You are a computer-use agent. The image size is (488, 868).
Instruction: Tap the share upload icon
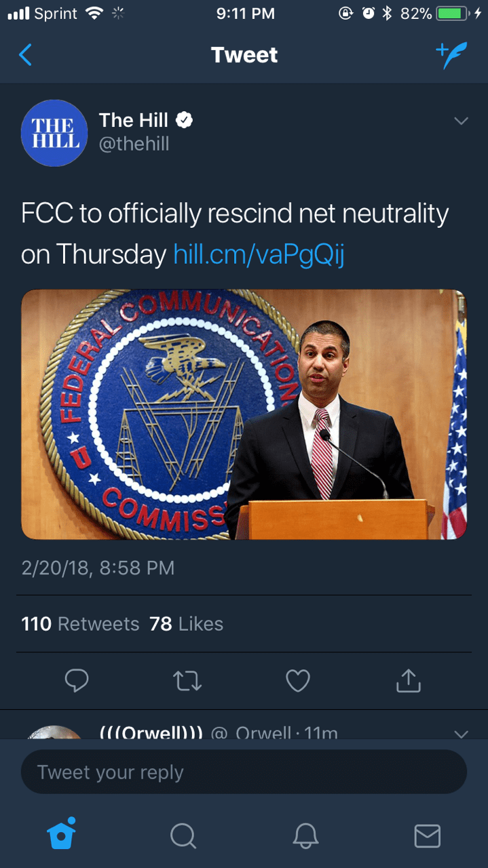click(x=408, y=681)
